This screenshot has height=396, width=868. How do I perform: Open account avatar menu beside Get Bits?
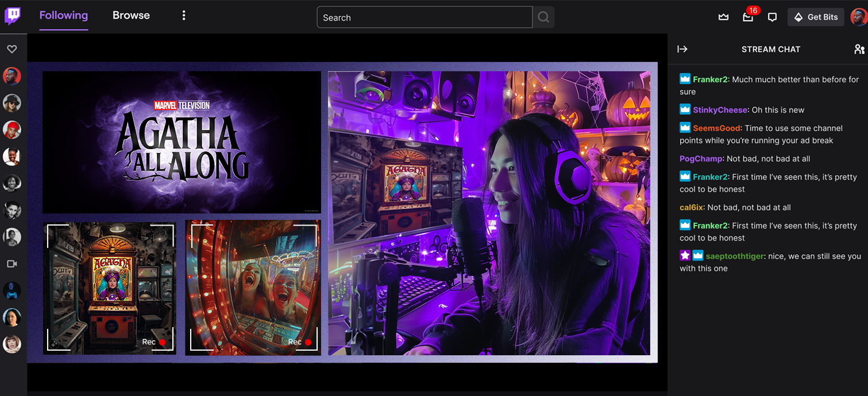click(858, 17)
